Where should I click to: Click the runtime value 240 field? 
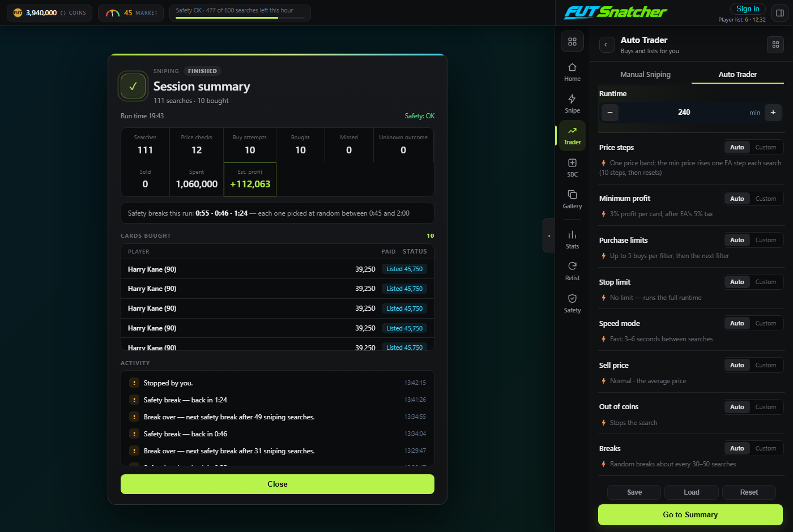[x=684, y=112]
